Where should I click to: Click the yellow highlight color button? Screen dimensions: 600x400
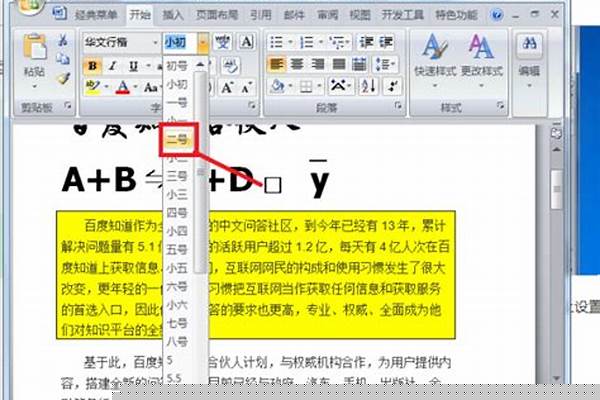click(93, 87)
